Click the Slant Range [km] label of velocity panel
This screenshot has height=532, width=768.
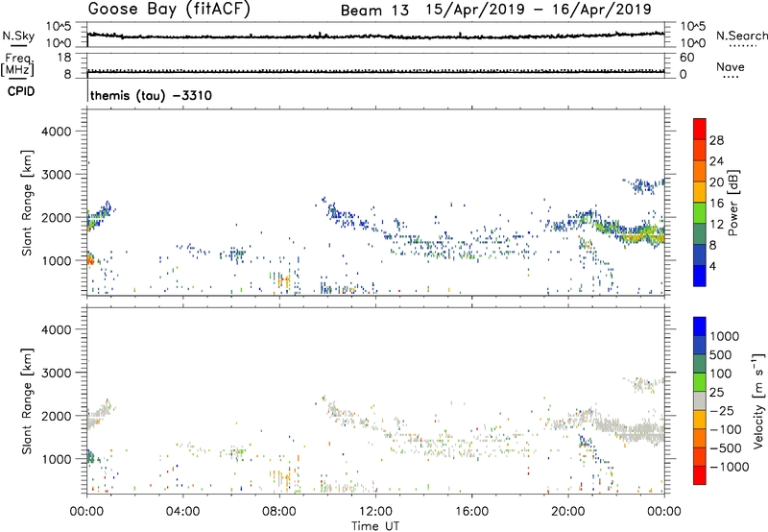pyautogui.click(x=27, y=401)
